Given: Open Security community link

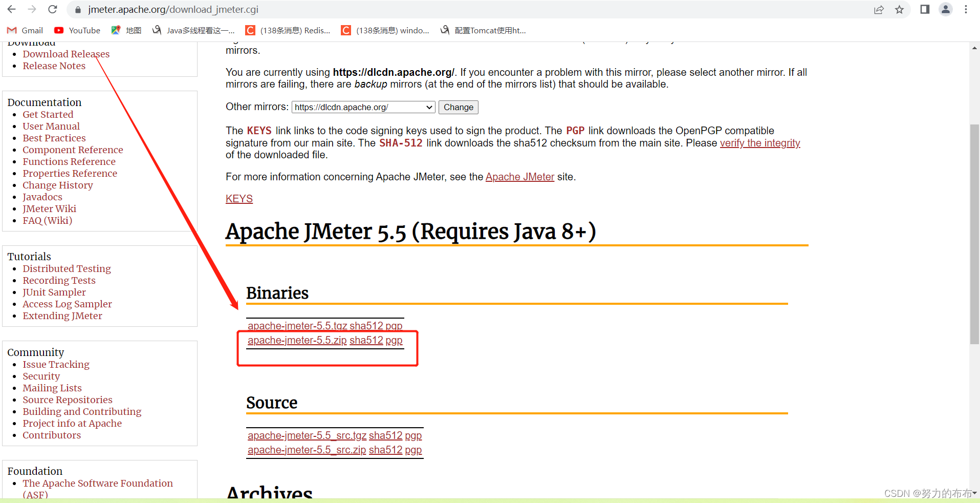Looking at the screenshot, I should pyautogui.click(x=41, y=376).
